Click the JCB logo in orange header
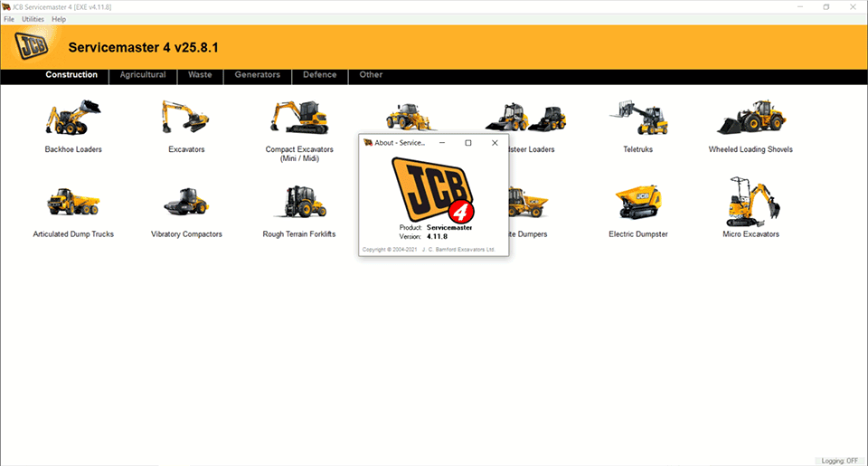 point(32,45)
